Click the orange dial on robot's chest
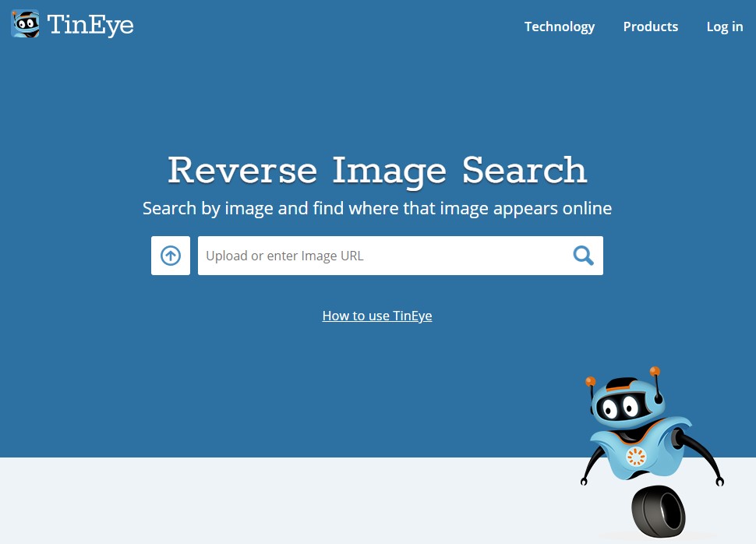Screen dimensions: 756x544 (x=635, y=456)
